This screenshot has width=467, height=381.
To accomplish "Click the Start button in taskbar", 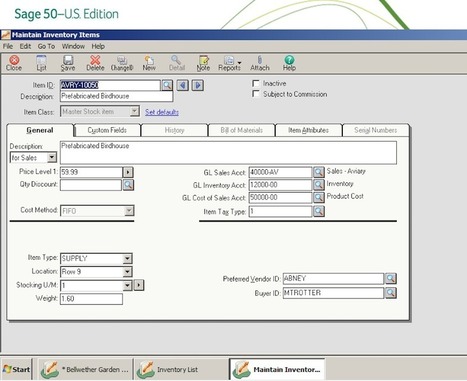I will pos(17,369).
